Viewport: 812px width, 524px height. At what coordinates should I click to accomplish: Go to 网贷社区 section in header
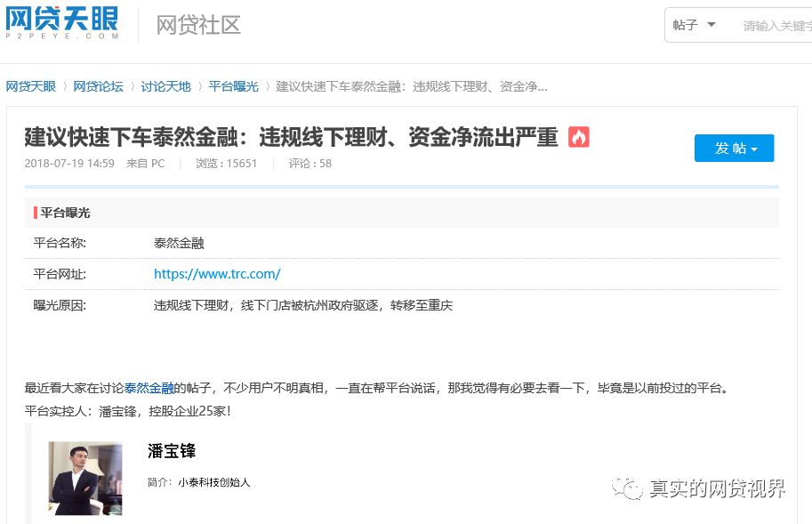pos(198,25)
